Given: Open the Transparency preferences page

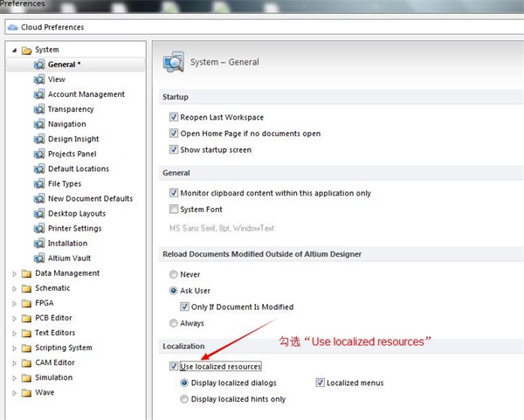Looking at the screenshot, I should pos(71,109).
